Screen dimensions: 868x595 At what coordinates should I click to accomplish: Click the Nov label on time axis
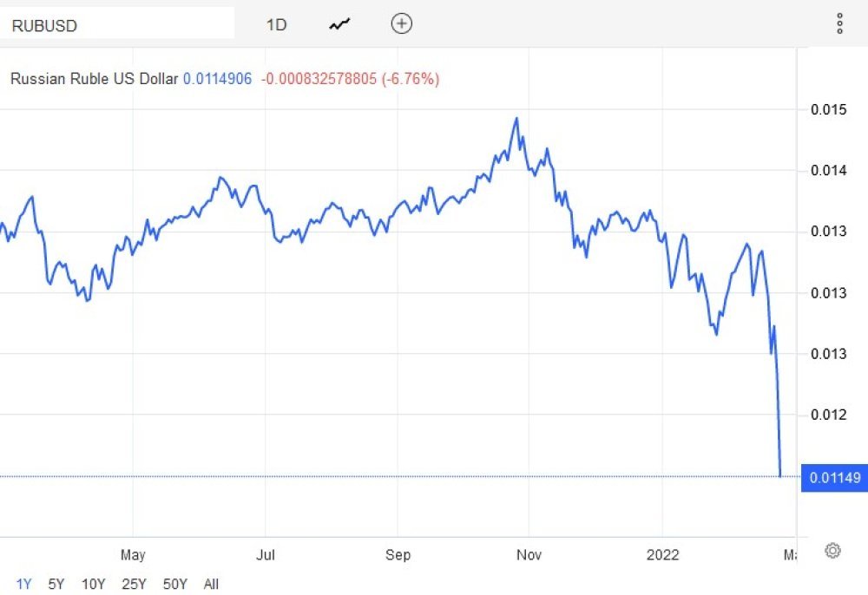point(529,554)
